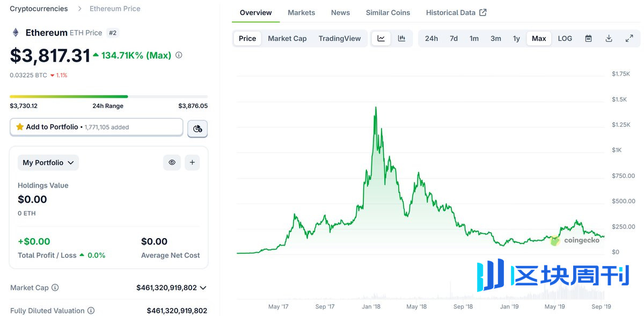Switch to the line chart view

(x=381, y=38)
